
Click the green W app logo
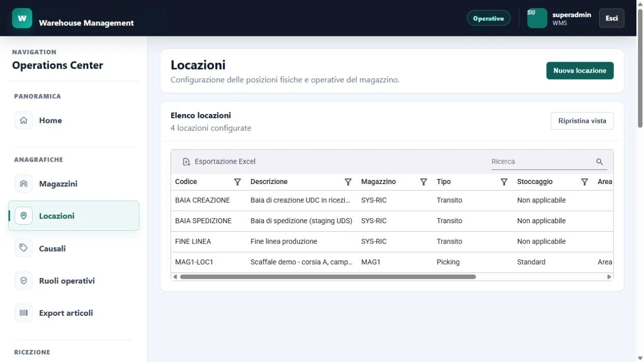click(x=22, y=18)
